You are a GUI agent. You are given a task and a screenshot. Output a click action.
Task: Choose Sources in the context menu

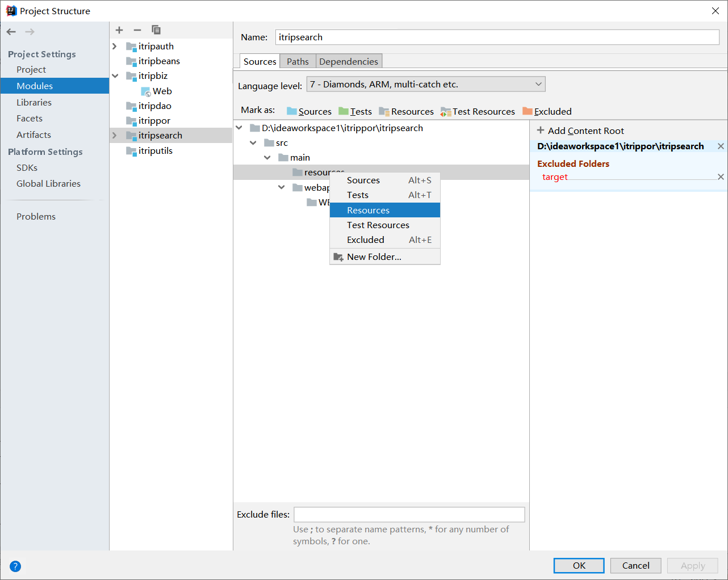(385, 180)
